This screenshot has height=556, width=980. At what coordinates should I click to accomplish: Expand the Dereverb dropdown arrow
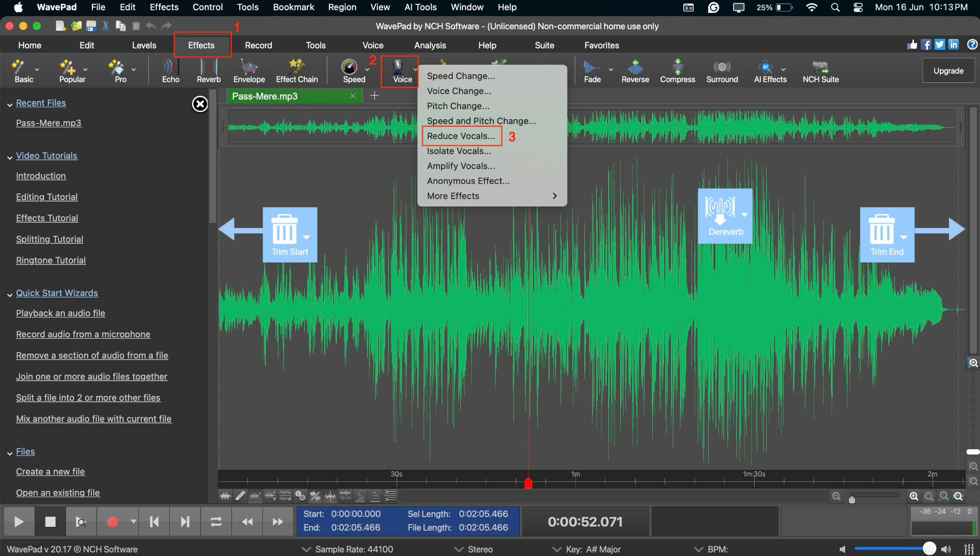(x=745, y=214)
